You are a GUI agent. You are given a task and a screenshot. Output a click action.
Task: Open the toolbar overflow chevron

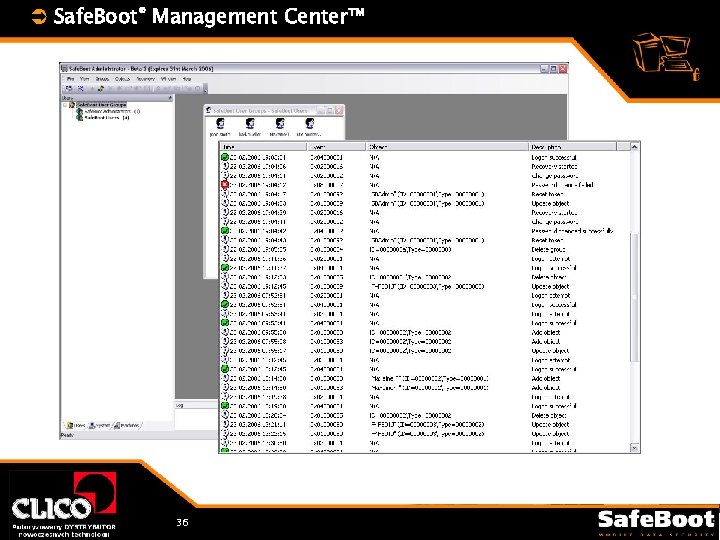205,88
